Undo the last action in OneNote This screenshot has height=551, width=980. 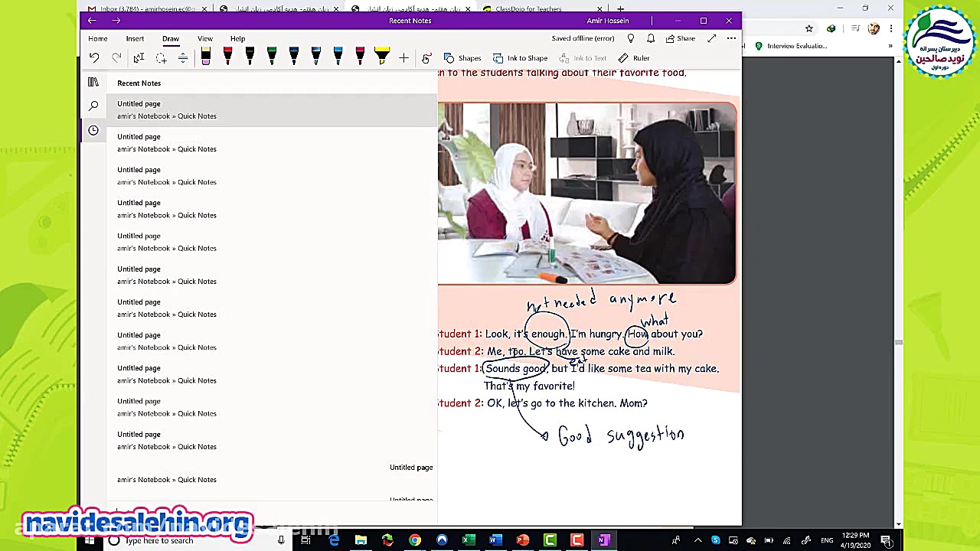click(x=94, y=58)
